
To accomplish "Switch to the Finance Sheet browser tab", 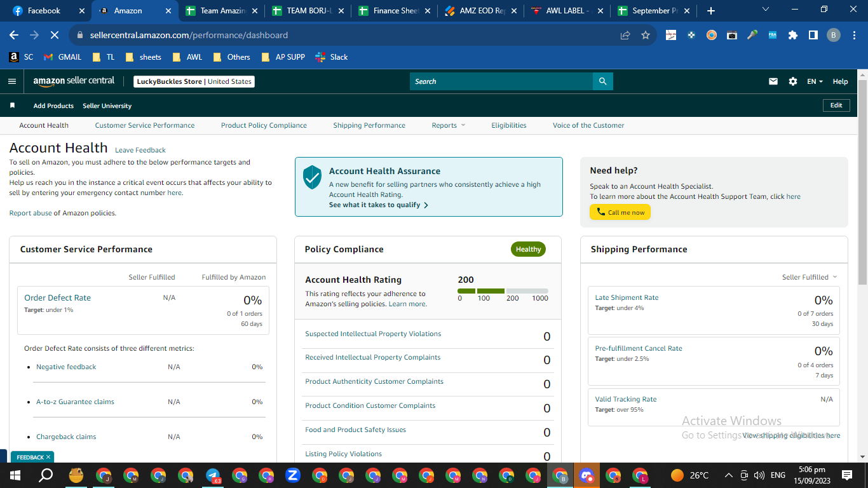I will 394,11.
